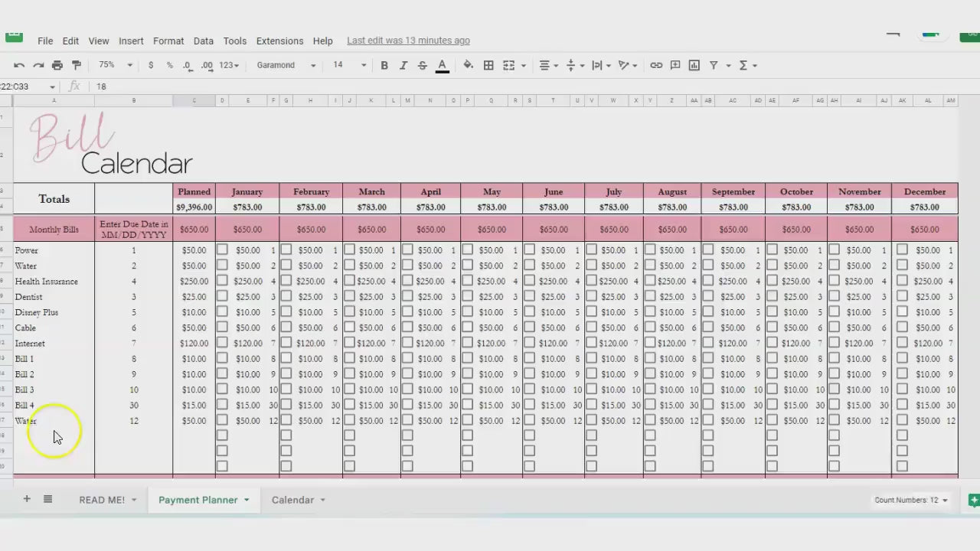Open the font size 14 dropdown
This screenshot has height=551, width=980.
click(348, 65)
